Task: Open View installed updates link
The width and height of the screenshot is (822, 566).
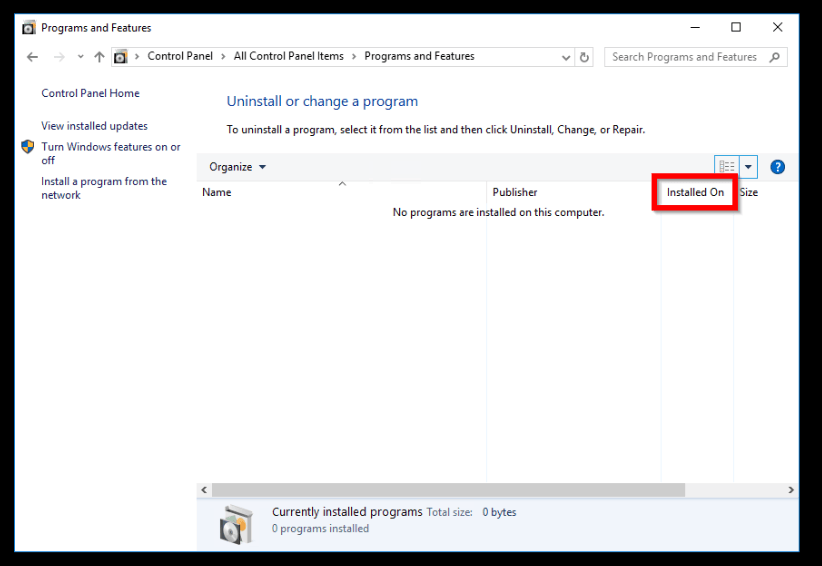Action: [94, 126]
